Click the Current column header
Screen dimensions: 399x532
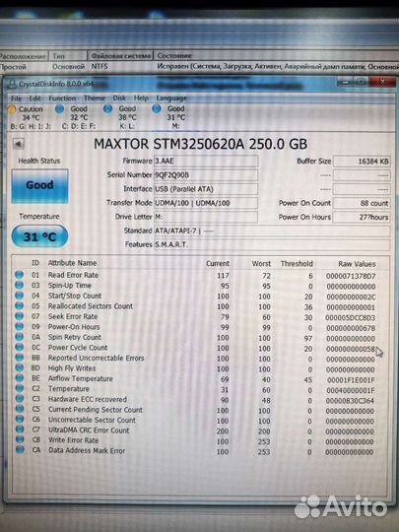[218, 263]
